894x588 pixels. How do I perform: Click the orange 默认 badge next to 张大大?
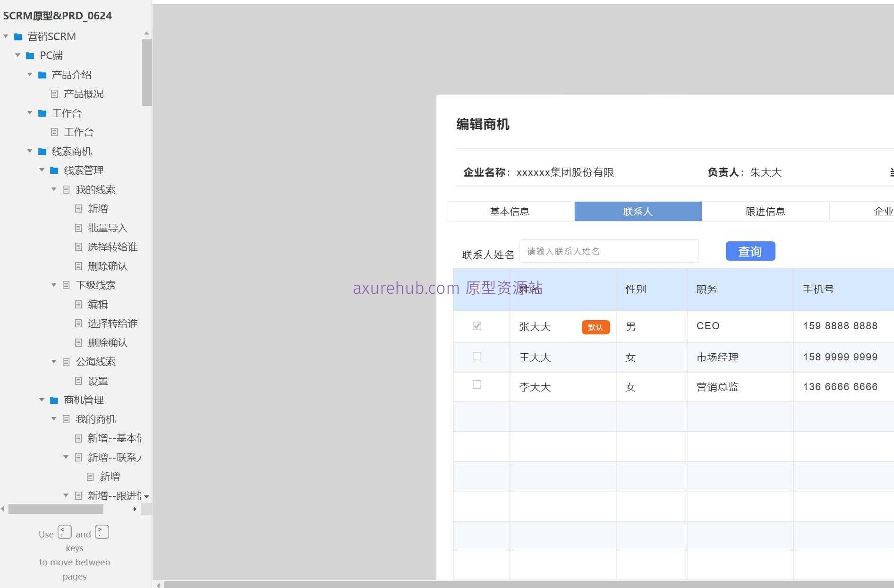(x=596, y=327)
